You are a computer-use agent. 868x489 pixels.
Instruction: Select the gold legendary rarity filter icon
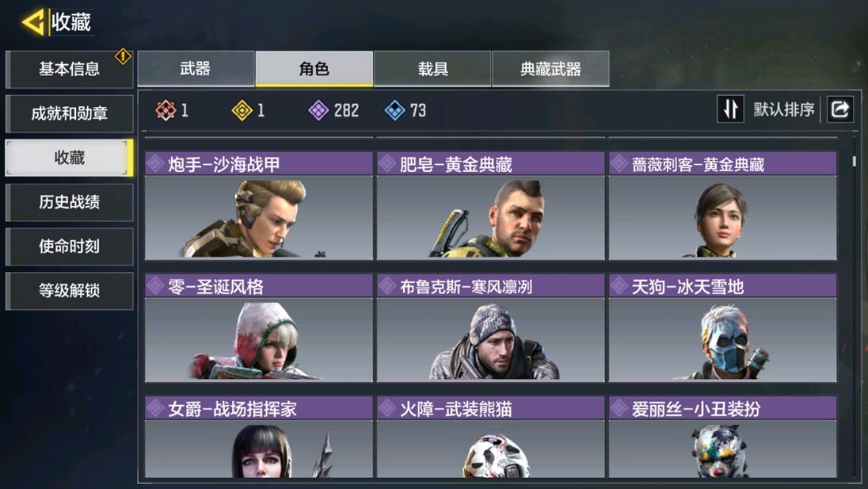tap(242, 110)
